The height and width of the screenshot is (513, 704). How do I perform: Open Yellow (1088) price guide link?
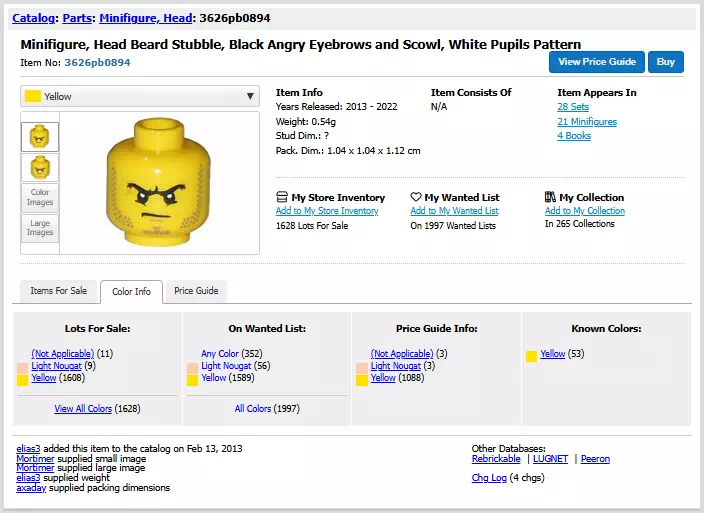pos(383,378)
